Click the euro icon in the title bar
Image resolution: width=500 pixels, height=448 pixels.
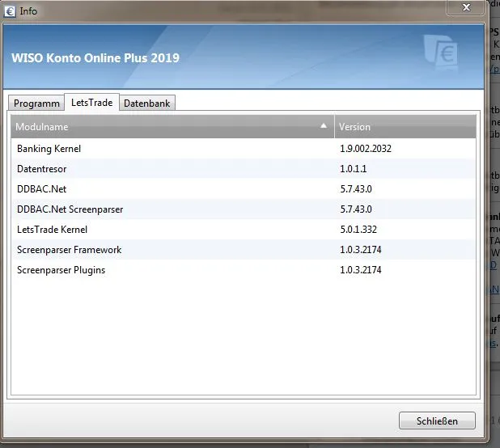pyautogui.click(x=11, y=11)
